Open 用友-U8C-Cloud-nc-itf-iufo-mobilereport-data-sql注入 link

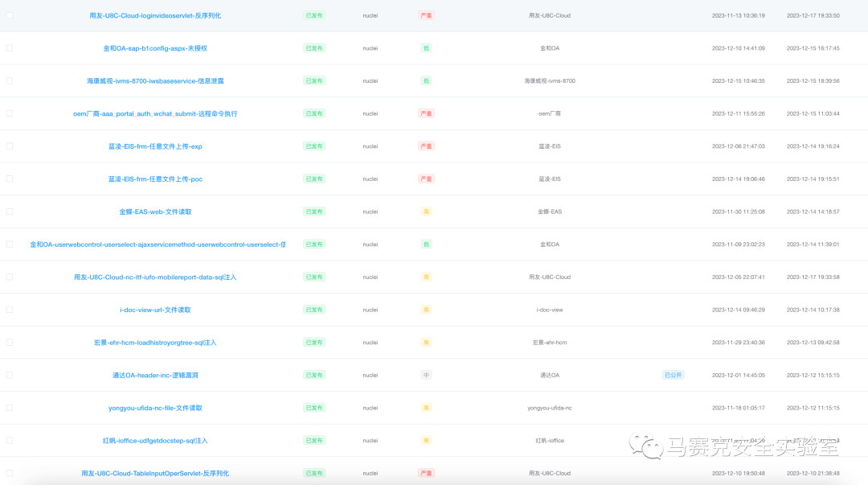[155, 277]
